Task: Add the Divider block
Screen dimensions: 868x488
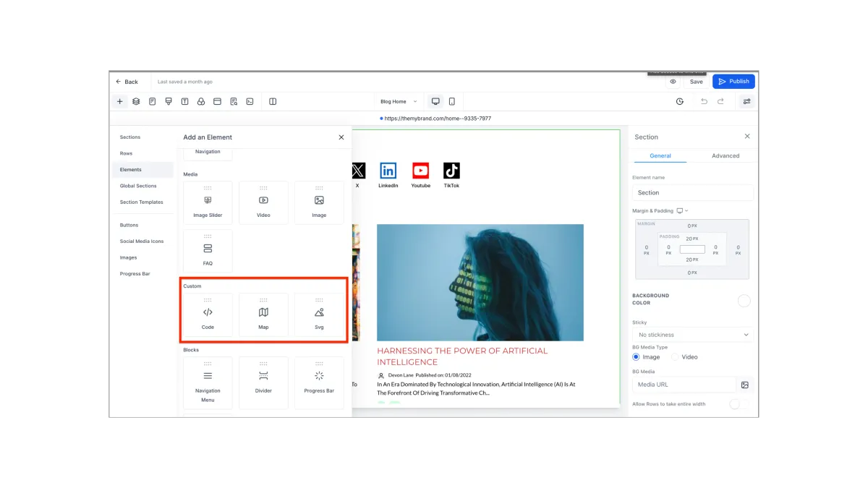Action: [x=263, y=383]
